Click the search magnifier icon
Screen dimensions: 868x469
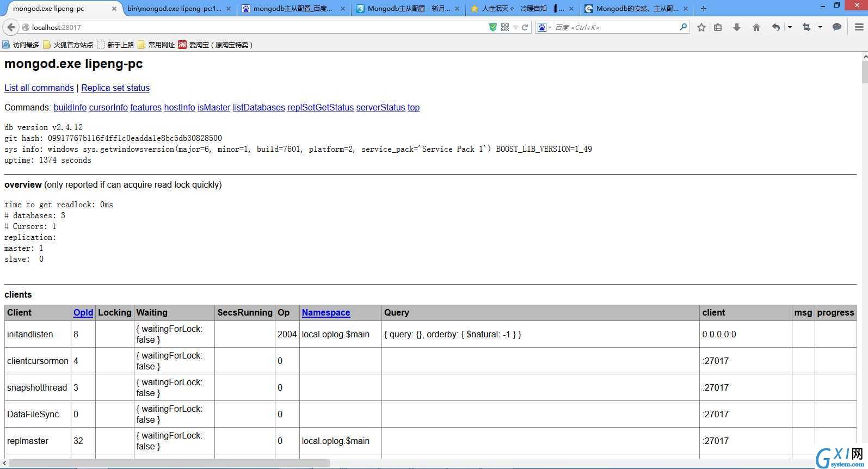click(683, 27)
